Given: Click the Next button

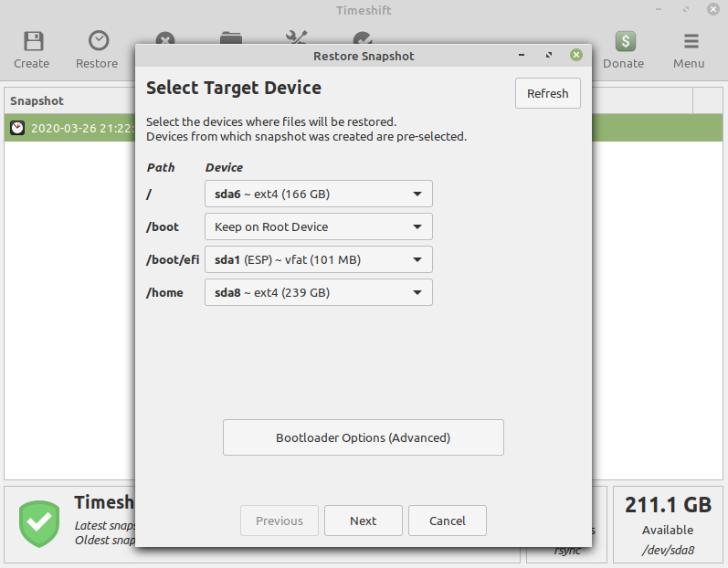Looking at the screenshot, I should pyautogui.click(x=363, y=521).
